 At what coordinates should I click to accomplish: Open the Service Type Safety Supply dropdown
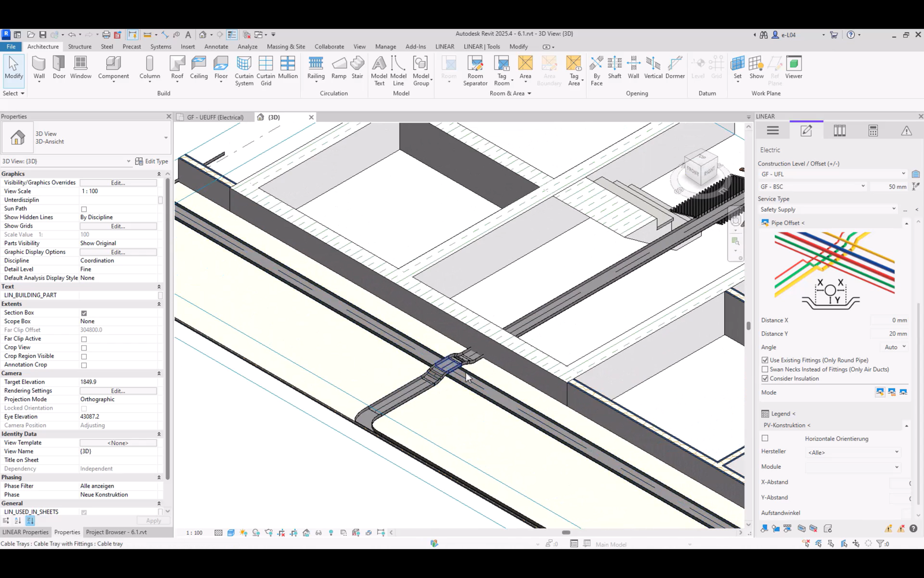pos(828,209)
